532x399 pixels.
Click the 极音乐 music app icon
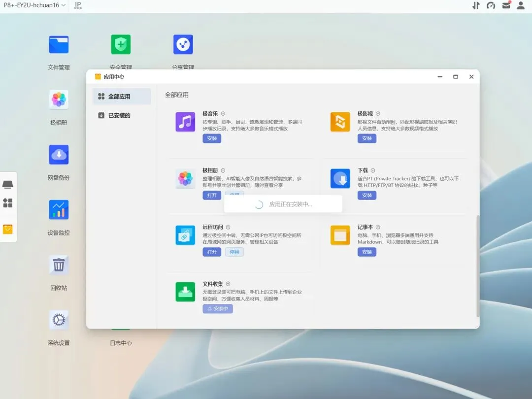185,122
